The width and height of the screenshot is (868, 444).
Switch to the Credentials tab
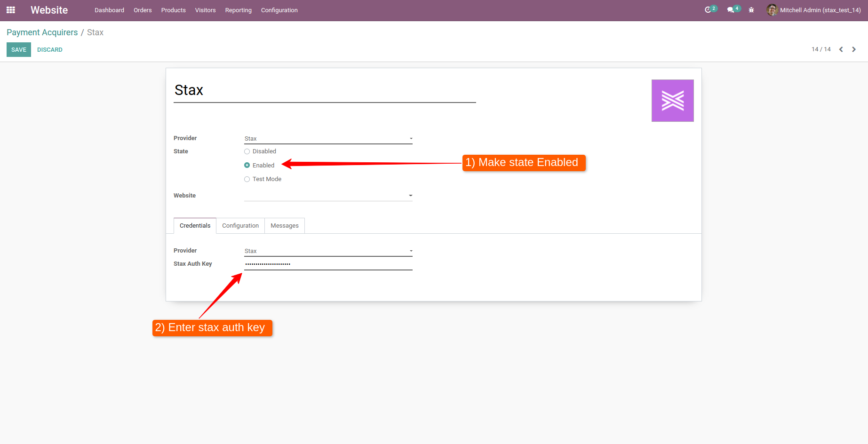[x=195, y=226]
